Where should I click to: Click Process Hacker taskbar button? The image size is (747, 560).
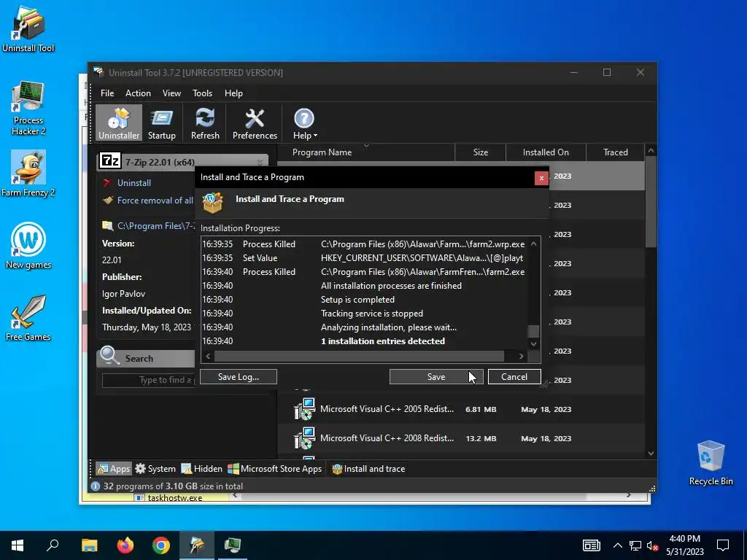point(233,545)
